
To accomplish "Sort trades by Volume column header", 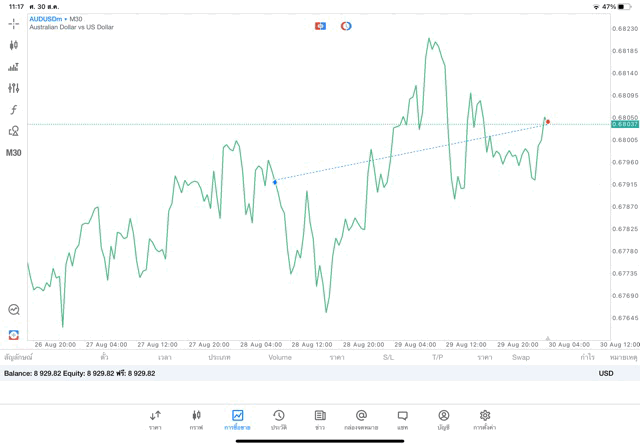I will pyautogui.click(x=280, y=357).
